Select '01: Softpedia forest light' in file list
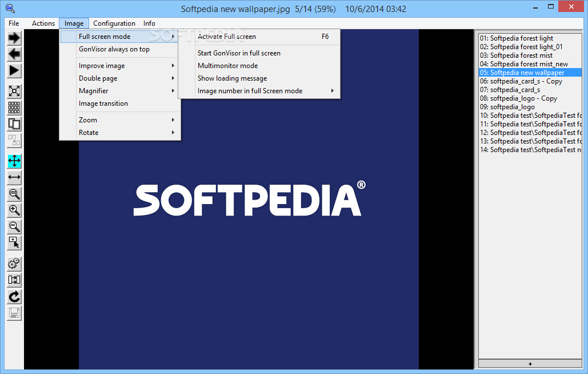This screenshot has width=588, height=374. (530, 38)
